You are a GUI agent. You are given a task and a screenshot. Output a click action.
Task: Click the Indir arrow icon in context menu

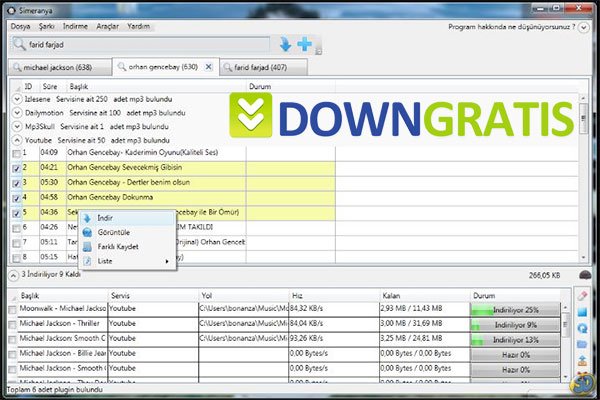coord(87,218)
